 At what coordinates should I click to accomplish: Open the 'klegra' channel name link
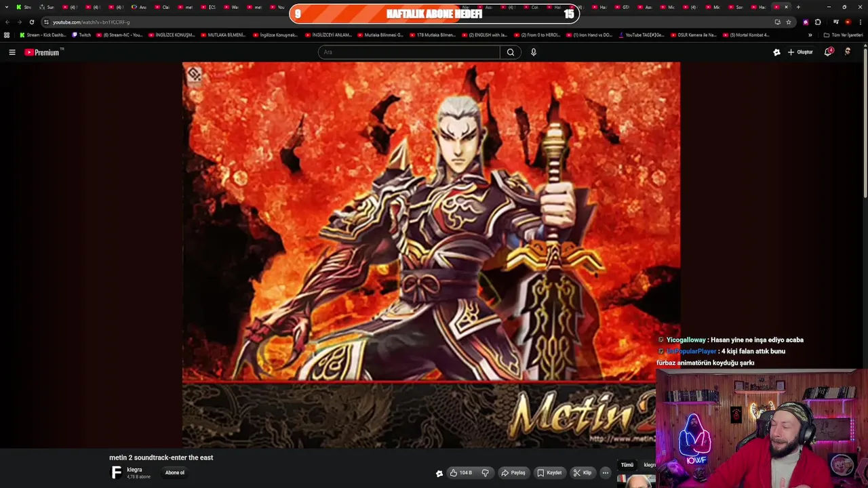click(x=134, y=470)
